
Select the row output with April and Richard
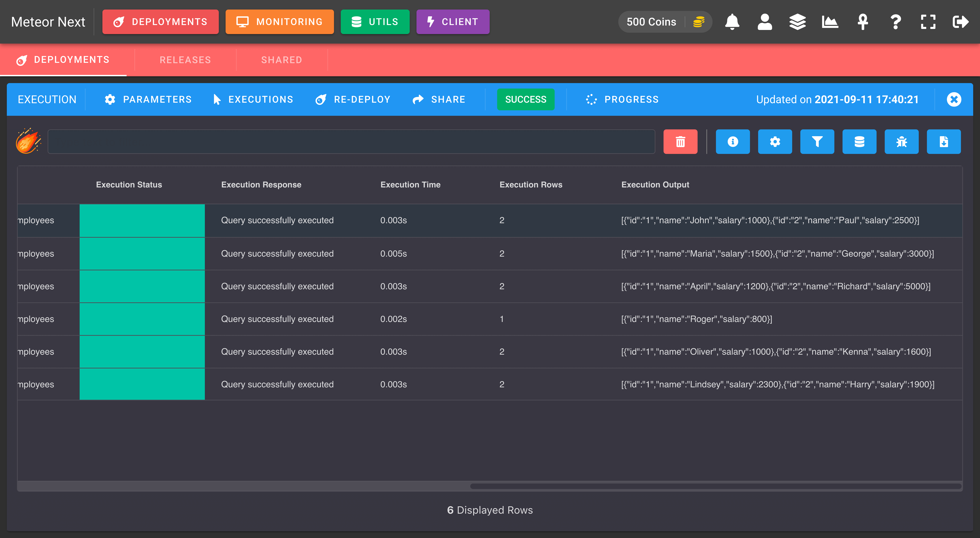(x=776, y=286)
